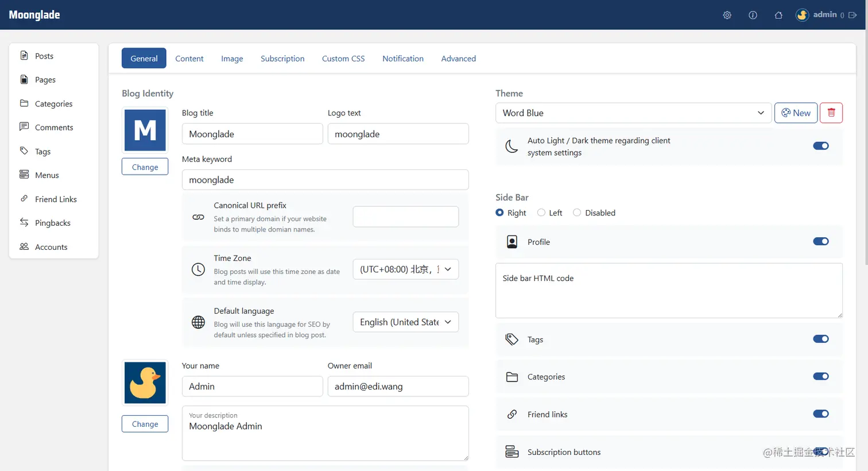868x471 pixels.
Task: Open the About info icon
Action: click(753, 15)
